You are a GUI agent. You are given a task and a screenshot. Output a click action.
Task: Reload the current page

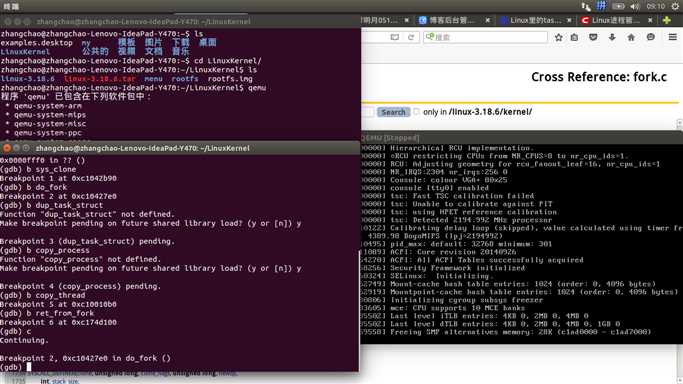[x=411, y=37]
